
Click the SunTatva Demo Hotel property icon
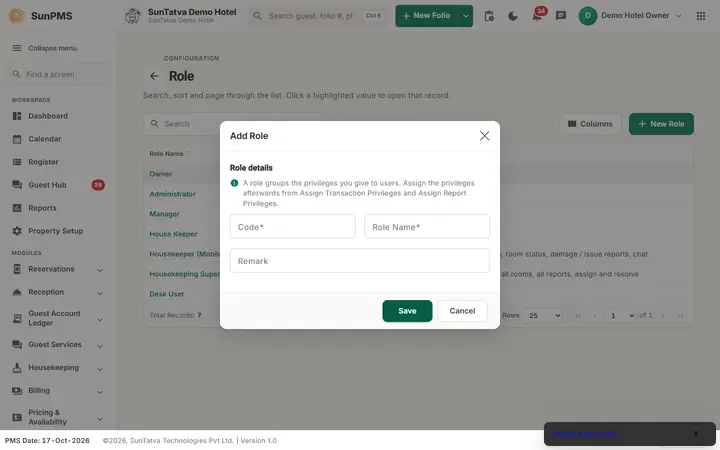pos(133,16)
